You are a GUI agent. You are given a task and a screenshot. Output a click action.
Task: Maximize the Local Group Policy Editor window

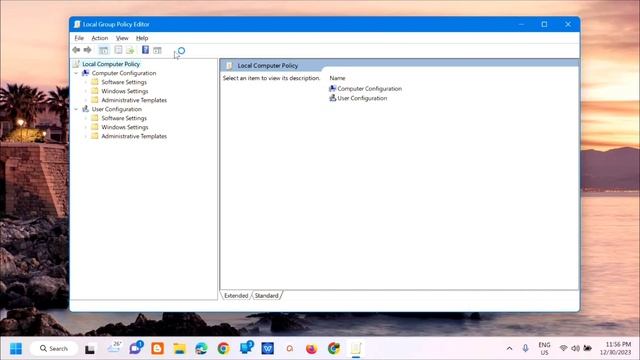[544, 24]
